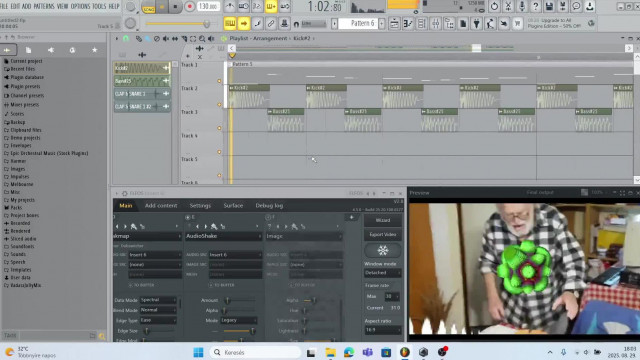
Task: Select the playlist zoom tool
Action: pos(202,39)
